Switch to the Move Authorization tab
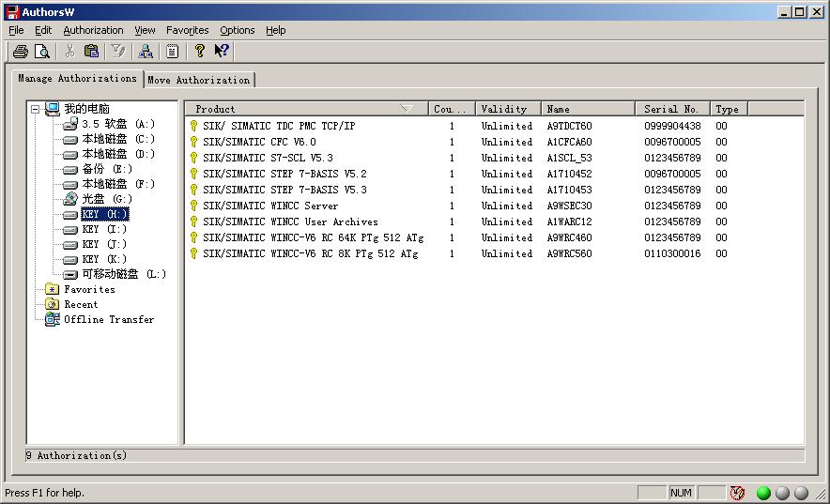The image size is (830, 504). tap(198, 80)
